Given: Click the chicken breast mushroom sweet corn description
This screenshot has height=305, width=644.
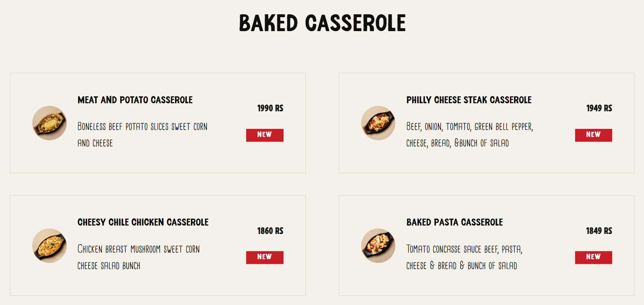Looking at the screenshot, I should pyautogui.click(x=138, y=257).
